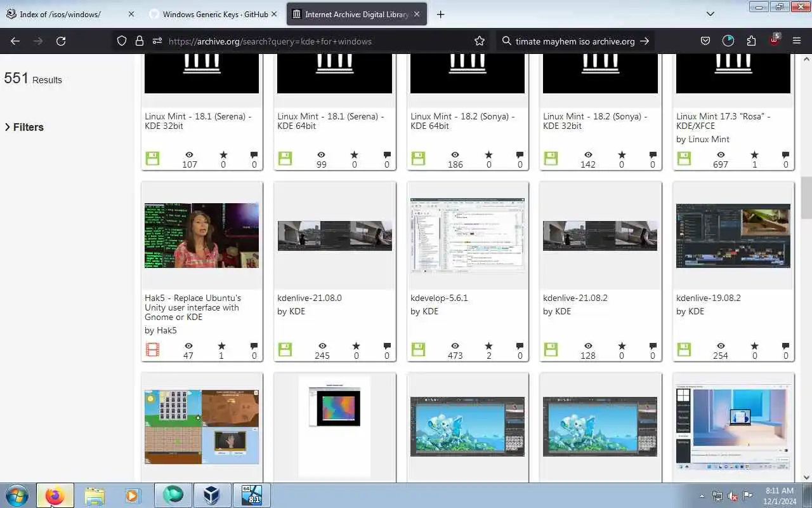Open the tracking protection shield icon
Image resolution: width=812 pixels, height=508 pixels.
(122, 41)
